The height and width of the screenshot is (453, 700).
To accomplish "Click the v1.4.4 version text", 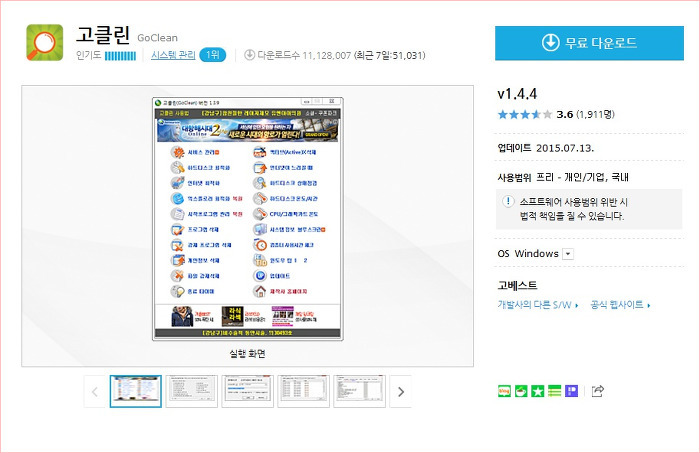I will click(517, 94).
